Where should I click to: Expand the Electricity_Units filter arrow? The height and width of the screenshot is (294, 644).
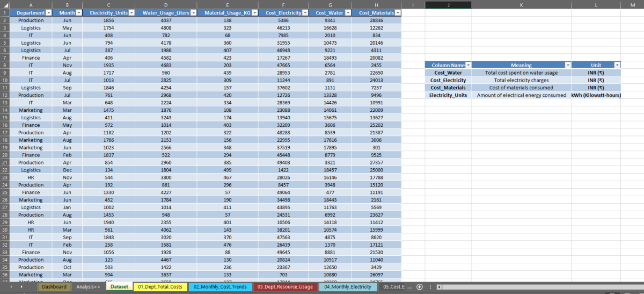[x=130, y=12]
